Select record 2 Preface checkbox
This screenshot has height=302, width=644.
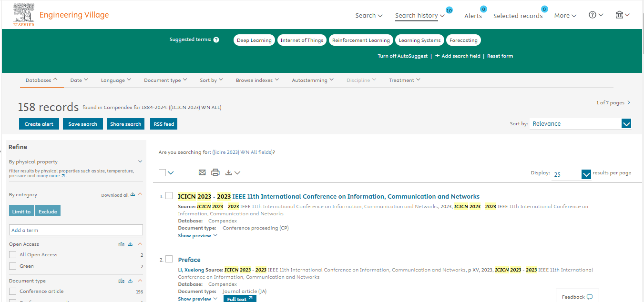pyautogui.click(x=169, y=259)
